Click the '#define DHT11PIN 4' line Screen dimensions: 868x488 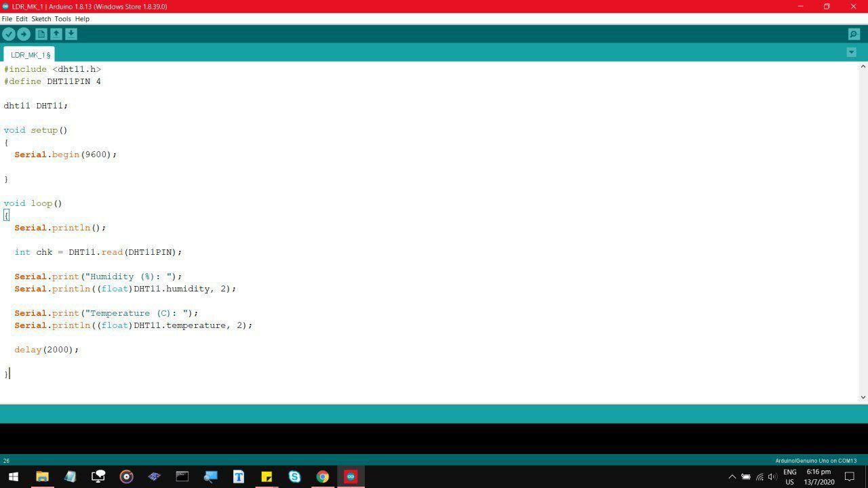(53, 81)
